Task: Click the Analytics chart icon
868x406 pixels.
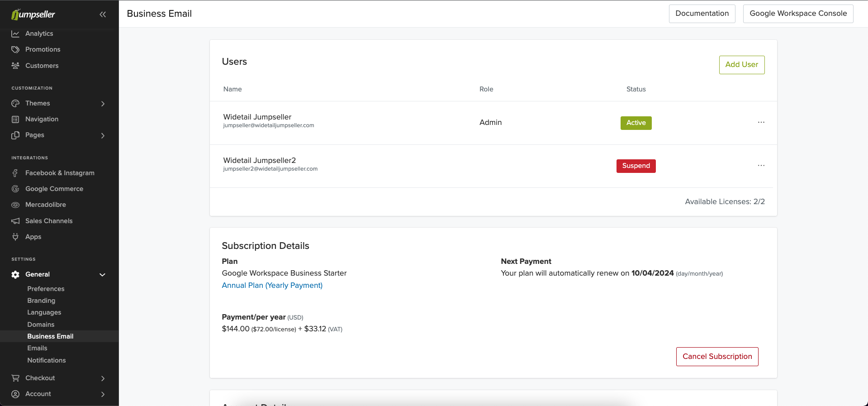Action: point(15,33)
